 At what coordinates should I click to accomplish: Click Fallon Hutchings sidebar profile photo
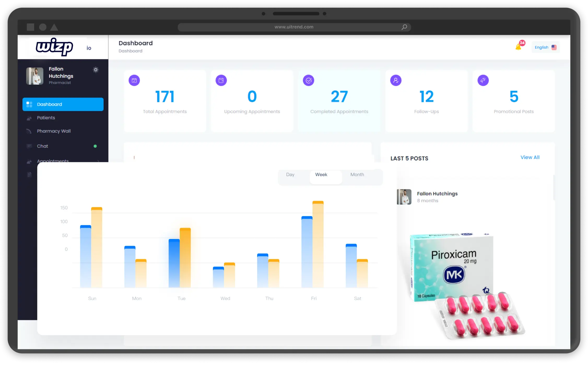click(x=35, y=76)
